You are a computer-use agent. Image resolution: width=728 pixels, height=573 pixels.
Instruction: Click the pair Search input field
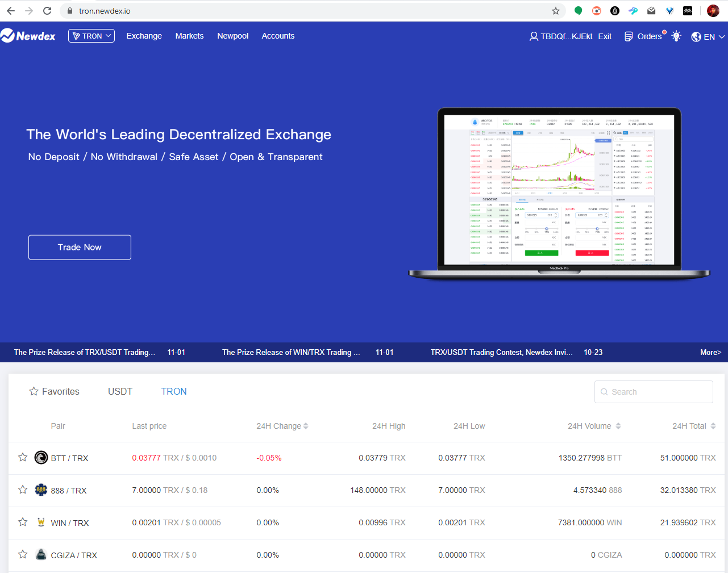(654, 392)
